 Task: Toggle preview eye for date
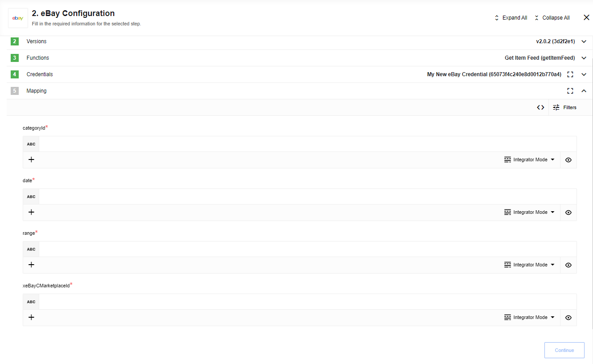click(568, 213)
